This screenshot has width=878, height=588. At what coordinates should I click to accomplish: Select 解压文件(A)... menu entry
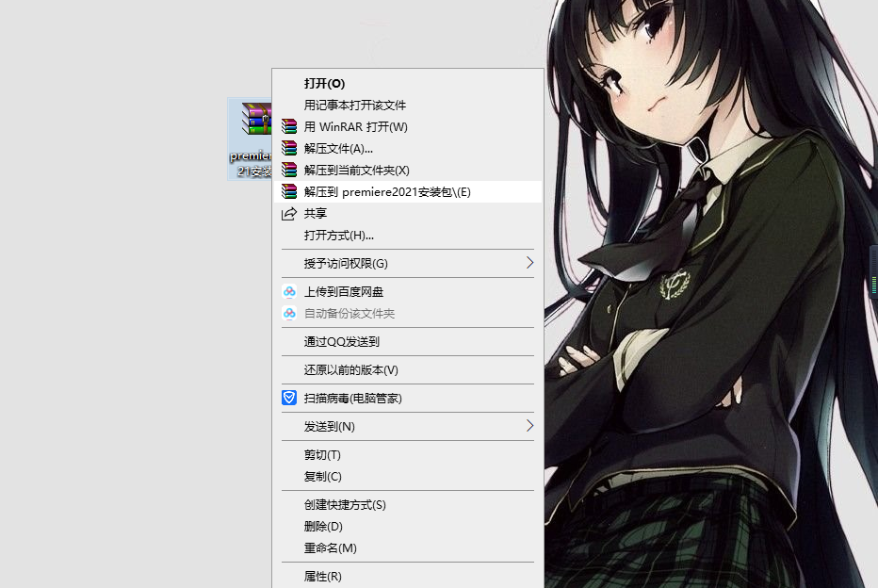click(408, 148)
